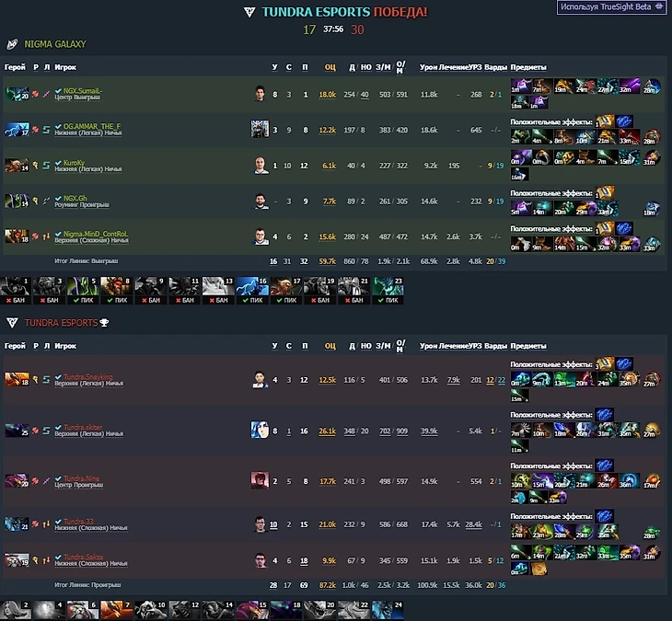
Task: Sort Nigma Galaxy table by ОЦ column
Action: [330, 67]
